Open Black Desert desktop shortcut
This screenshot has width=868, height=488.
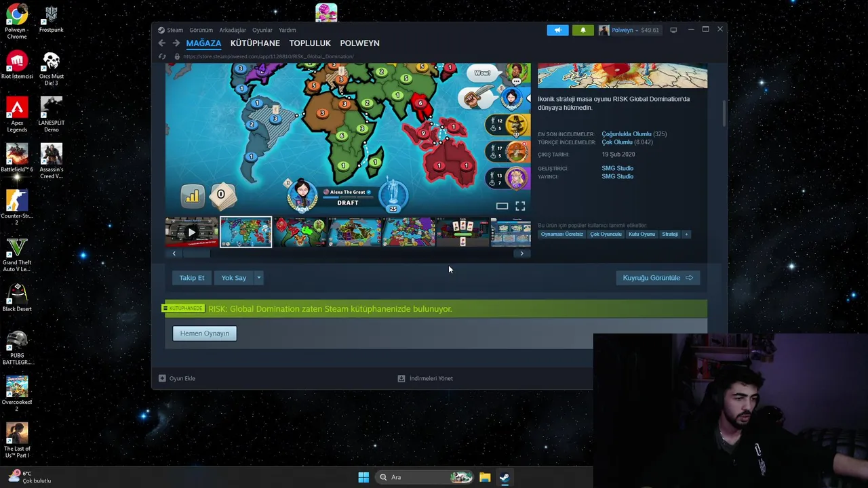coord(17,298)
